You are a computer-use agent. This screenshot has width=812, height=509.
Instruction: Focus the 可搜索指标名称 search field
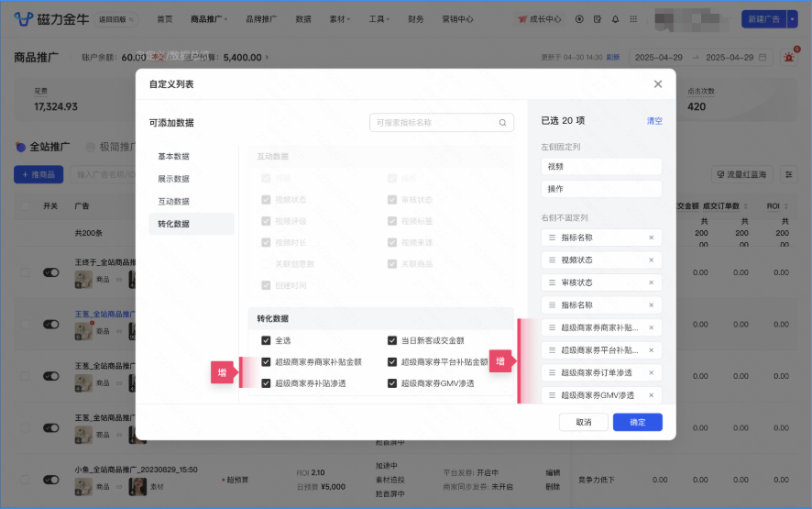[x=441, y=123]
